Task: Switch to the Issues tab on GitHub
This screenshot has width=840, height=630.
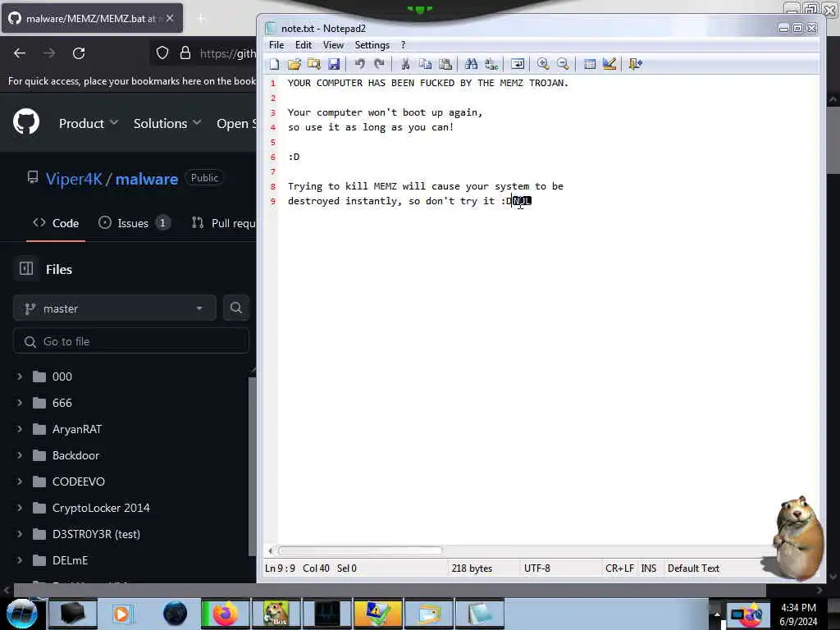Action: click(134, 223)
